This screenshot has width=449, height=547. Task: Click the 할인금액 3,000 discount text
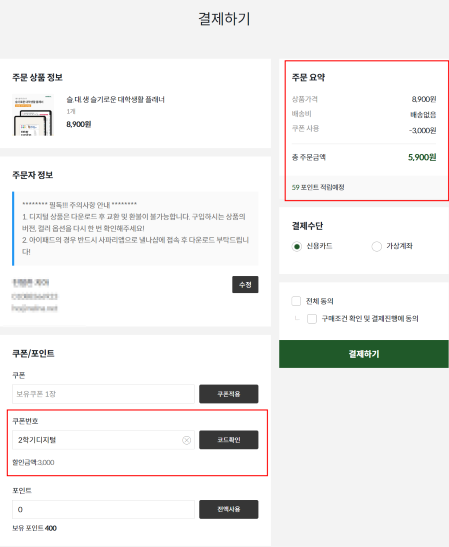click(33, 462)
